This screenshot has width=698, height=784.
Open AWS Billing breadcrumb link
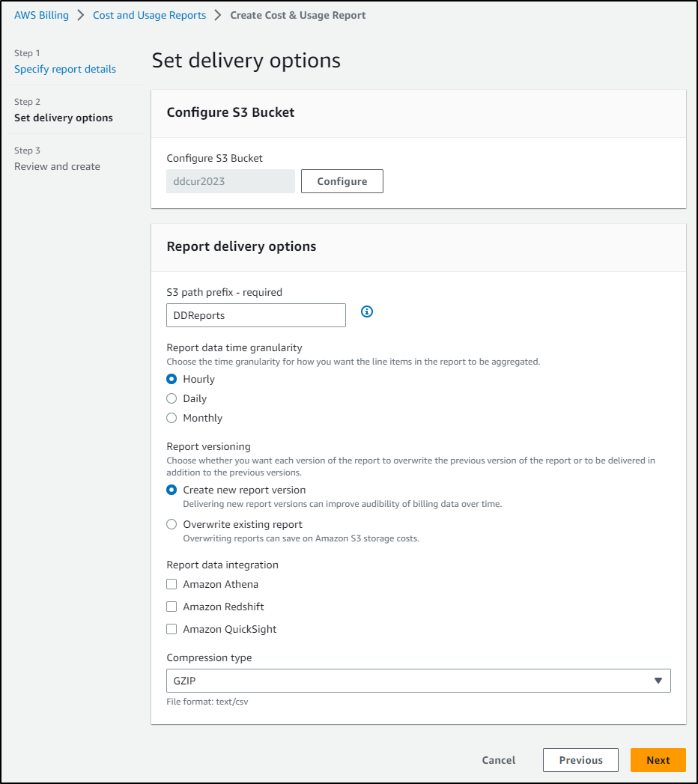pos(41,15)
